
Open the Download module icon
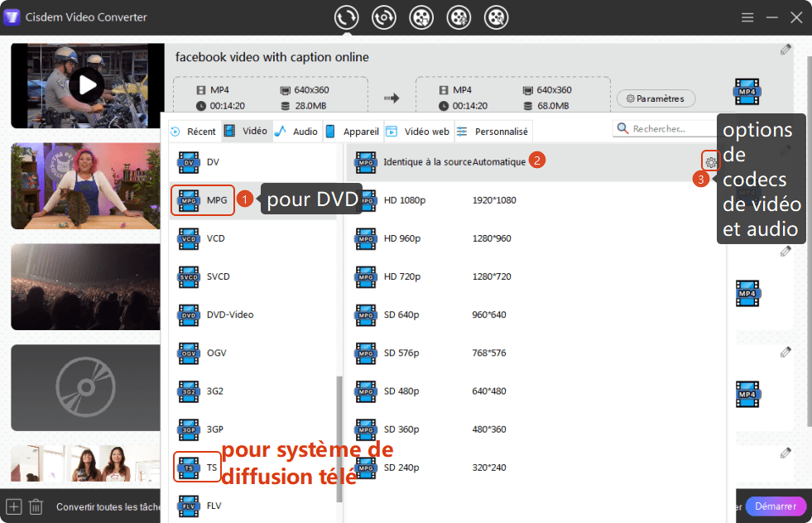(x=421, y=17)
